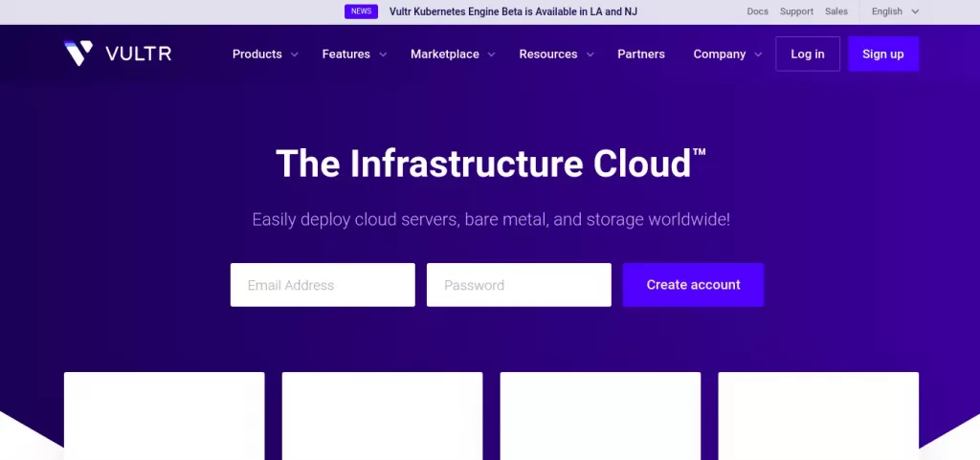Click the Log in button
The height and width of the screenshot is (460, 980).
click(808, 54)
